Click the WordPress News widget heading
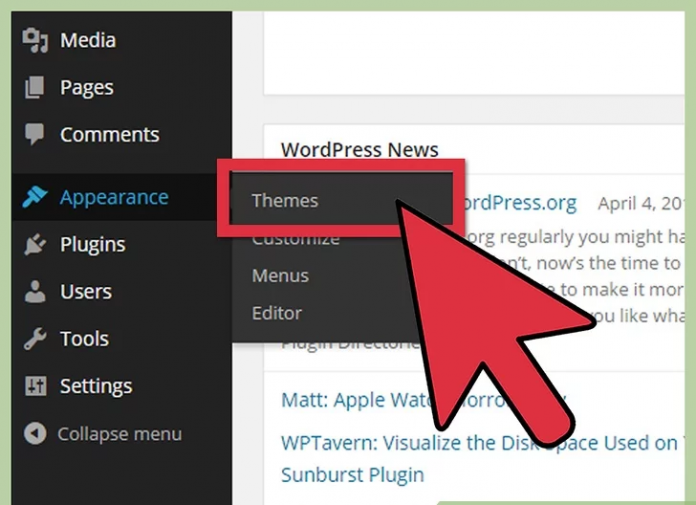 pos(359,150)
